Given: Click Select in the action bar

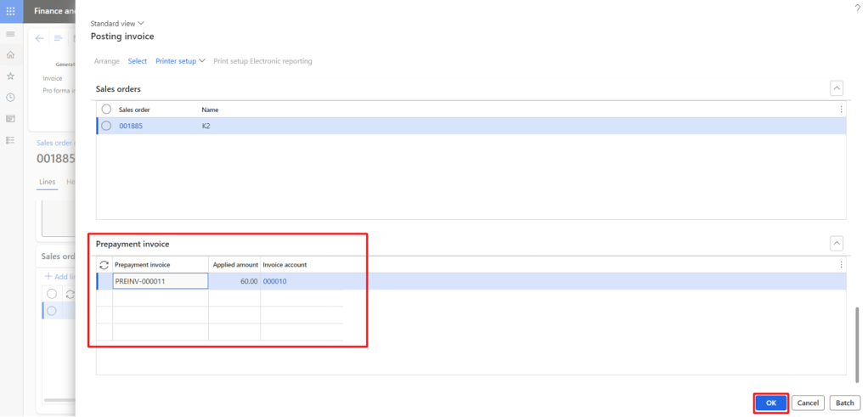Looking at the screenshot, I should (137, 61).
